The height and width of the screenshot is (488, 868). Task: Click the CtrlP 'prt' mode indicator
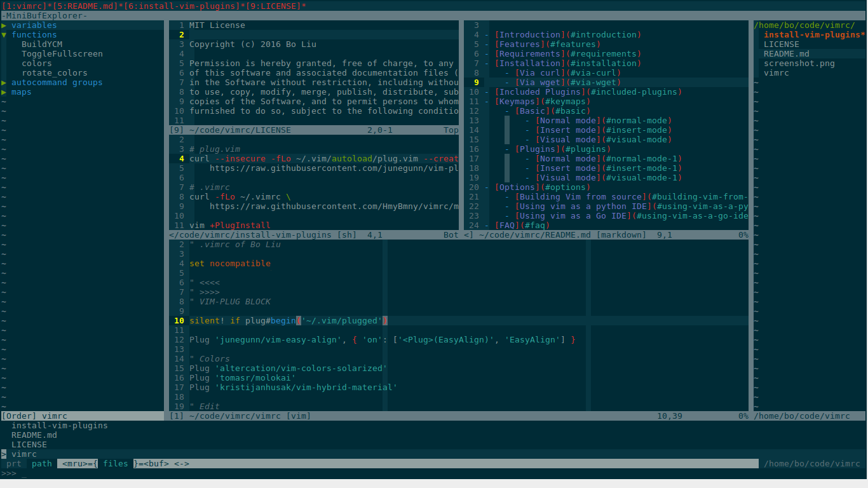tap(14, 464)
